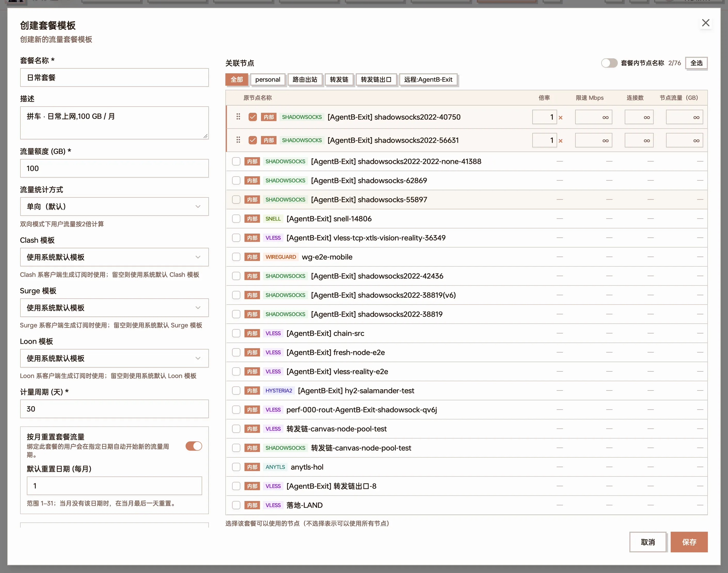Open the Clash 模板 dropdown

114,257
